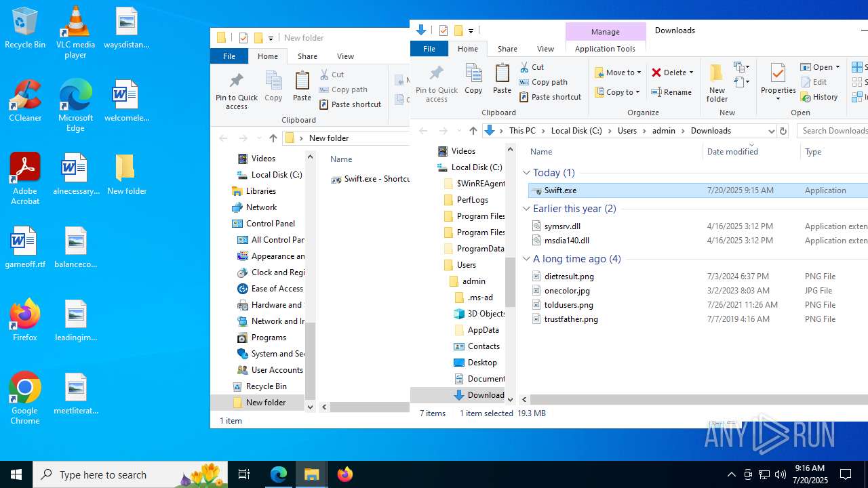Click Task View button on taskbar
The image size is (868, 488).
pyautogui.click(x=244, y=474)
